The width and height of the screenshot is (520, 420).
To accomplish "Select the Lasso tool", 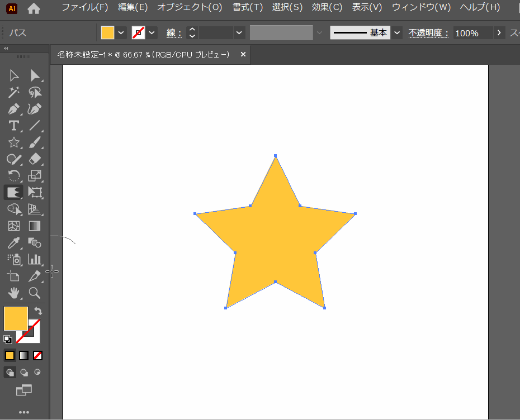I will pos(35,92).
